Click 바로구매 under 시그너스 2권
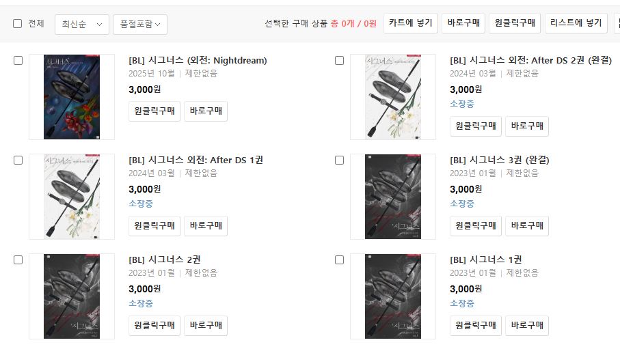Screen dimensions: 620x364 coord(206,325)
